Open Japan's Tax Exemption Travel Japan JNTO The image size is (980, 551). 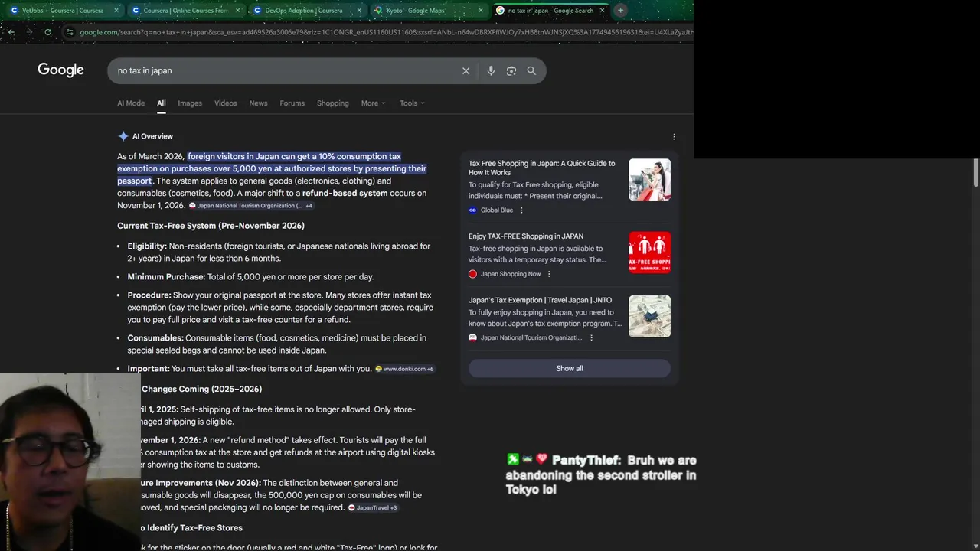pos(541,300)
